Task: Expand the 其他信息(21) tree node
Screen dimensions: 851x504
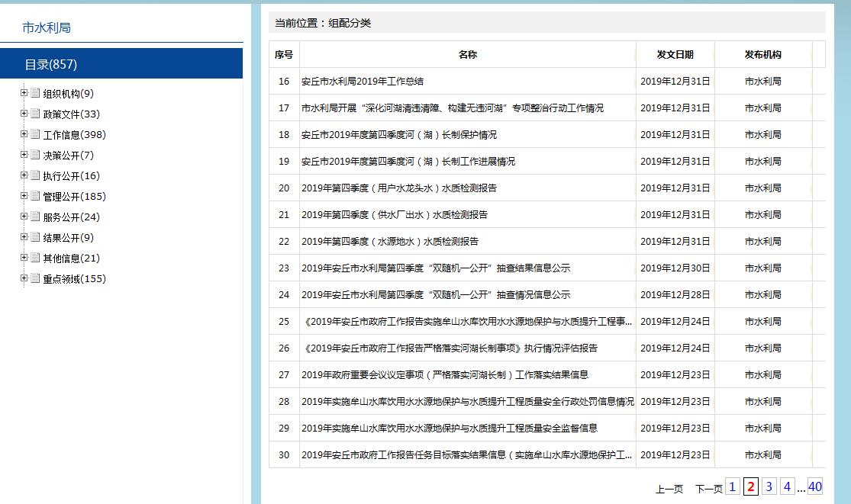Action: pos(24,258)
